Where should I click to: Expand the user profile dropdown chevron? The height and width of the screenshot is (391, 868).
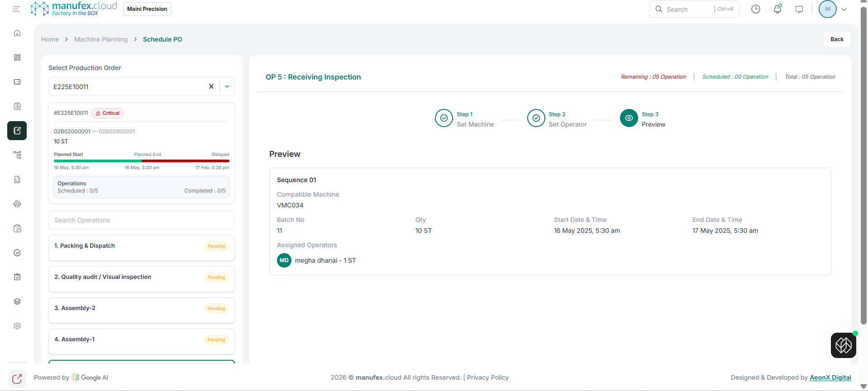coord(844,9)
